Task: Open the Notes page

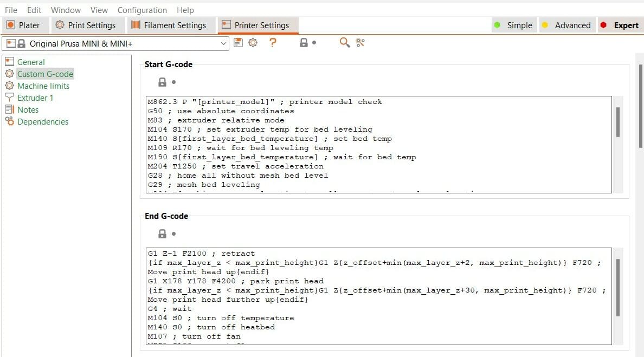Action: click(x=28, y=109)
